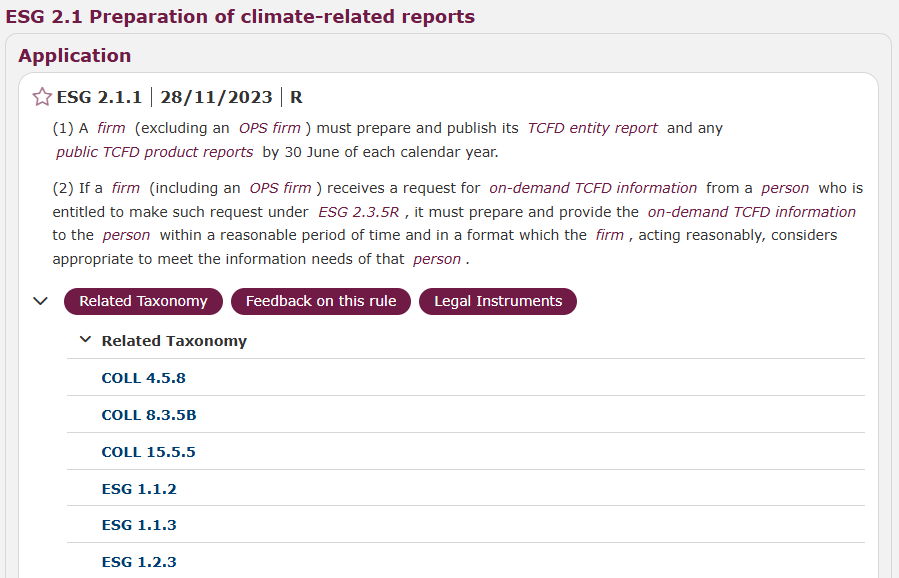Open the COLL 4.5.8 link

coord(143,378)
